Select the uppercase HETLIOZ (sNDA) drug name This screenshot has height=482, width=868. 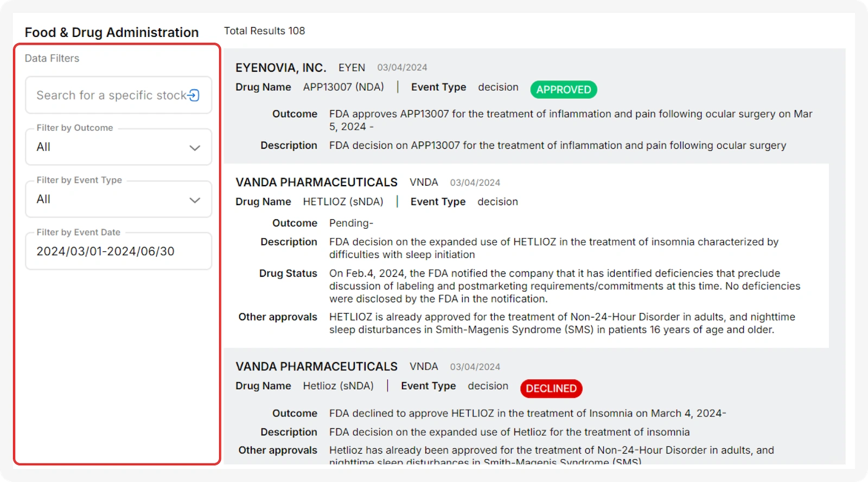(x=343, y=202)
